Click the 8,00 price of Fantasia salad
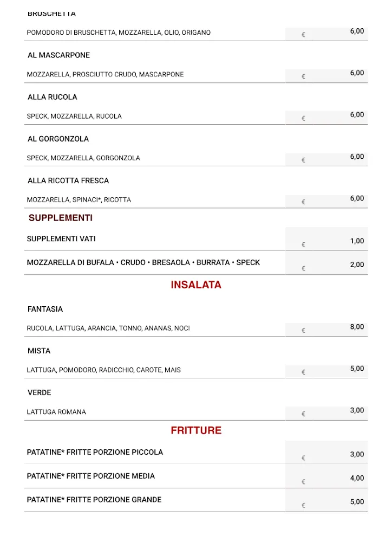 [357, 327]
